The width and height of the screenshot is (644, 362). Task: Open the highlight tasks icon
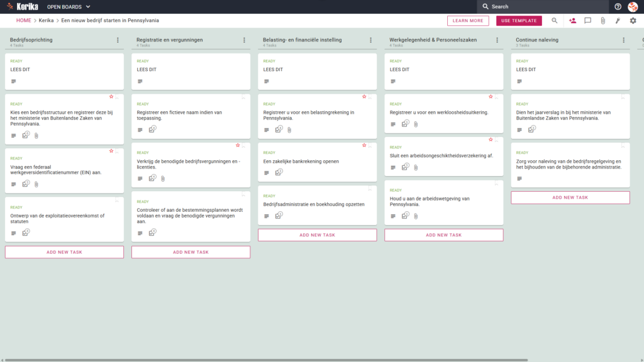[618, 21]
